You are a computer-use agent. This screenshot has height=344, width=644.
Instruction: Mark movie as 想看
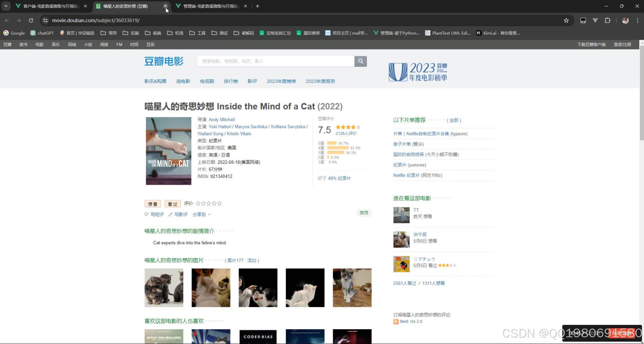pos(153,204)
